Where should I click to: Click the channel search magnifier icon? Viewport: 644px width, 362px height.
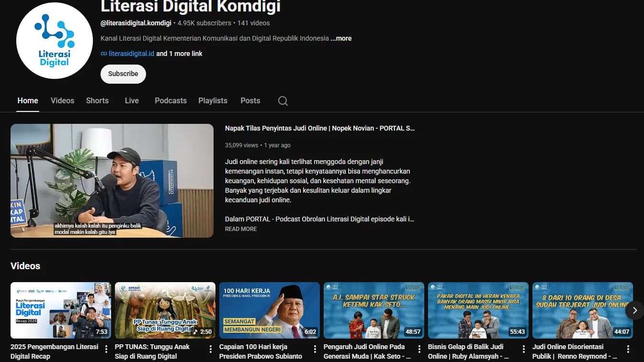283,101
